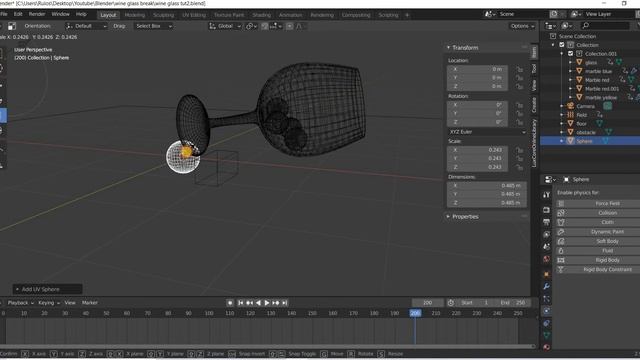Click the current frame 200 field
Viewport: 640px width, 360px height.
(x=428, y=302)
